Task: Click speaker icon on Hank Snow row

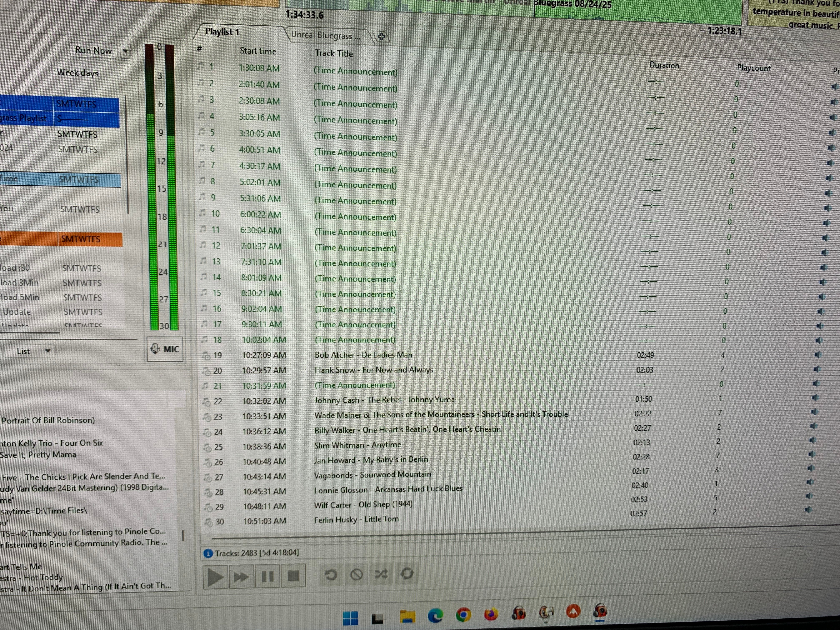Action: (817, 369)
